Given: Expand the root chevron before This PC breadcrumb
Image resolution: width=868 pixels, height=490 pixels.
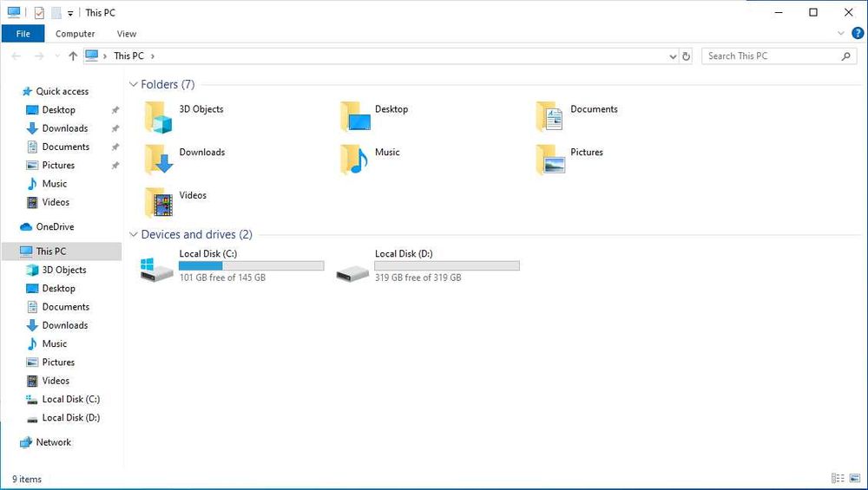Looking at the screenshot, I should click(x=105, y=56).
